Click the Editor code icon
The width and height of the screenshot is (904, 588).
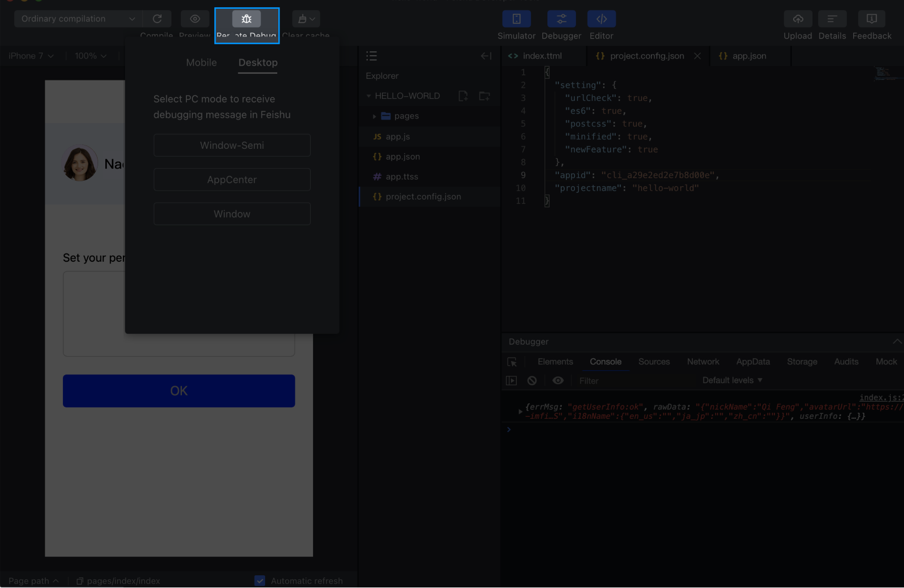tap(601, 19)
